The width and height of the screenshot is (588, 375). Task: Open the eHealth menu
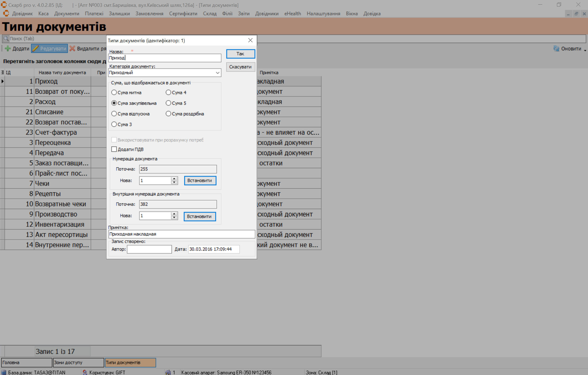pos(293,14)
